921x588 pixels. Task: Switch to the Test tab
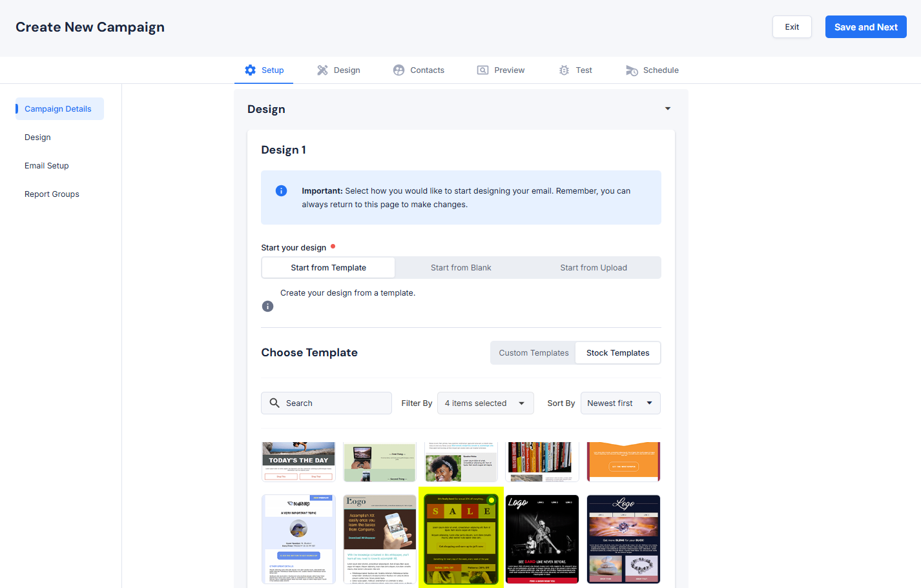click(x=575, y=70)
